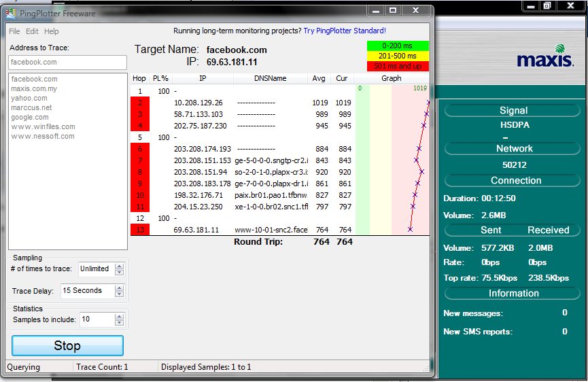This screenshot has height=382, width=588.
Task: Select hop 2 row with IP 10.208.129.26
Action: click(x=280, y=103)
